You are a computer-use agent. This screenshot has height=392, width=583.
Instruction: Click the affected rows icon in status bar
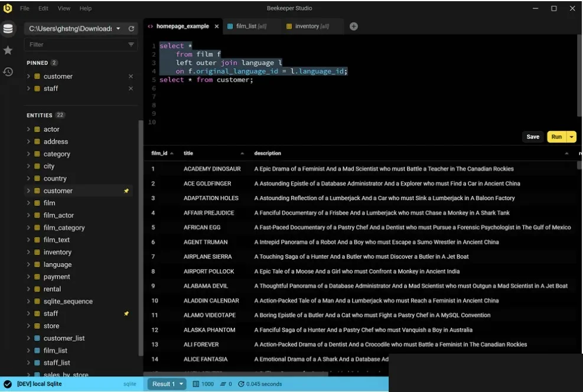223,384
